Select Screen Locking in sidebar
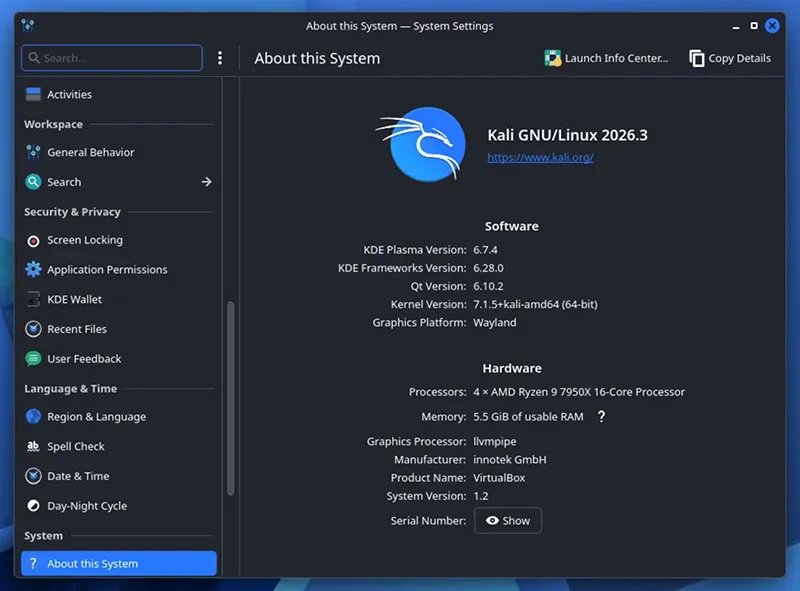Screen dimensions: 800x591 (118, 240)
